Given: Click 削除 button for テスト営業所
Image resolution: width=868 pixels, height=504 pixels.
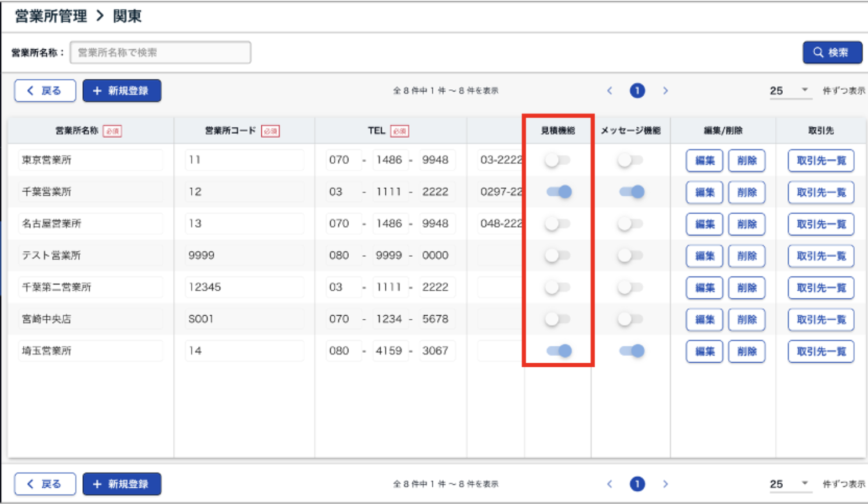Looking at the screenshot, I should tap(746, 256).
